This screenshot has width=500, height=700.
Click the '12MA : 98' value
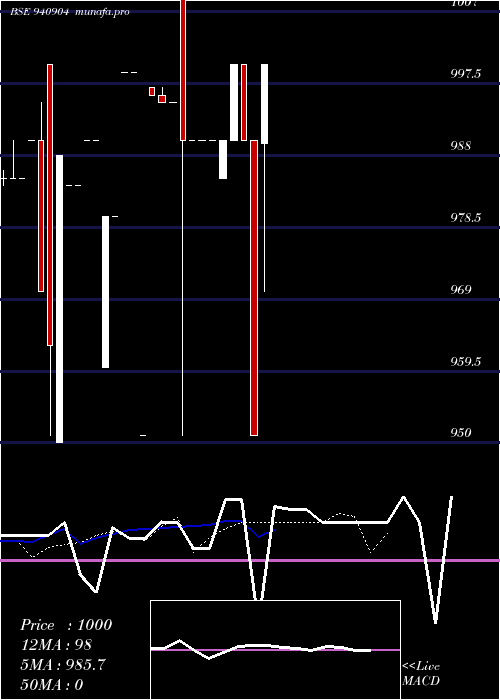[x=56, y=645]
